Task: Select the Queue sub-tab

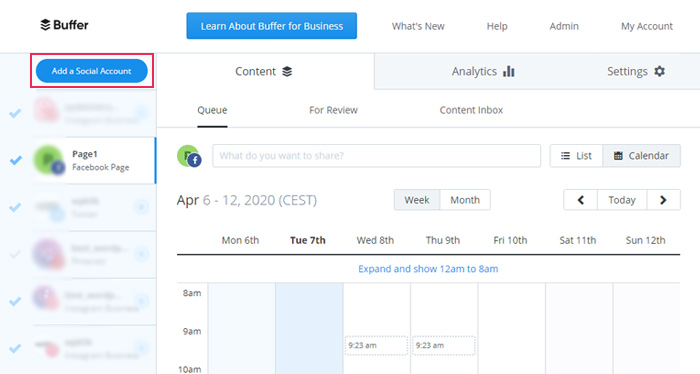Action: pos(212,110)
